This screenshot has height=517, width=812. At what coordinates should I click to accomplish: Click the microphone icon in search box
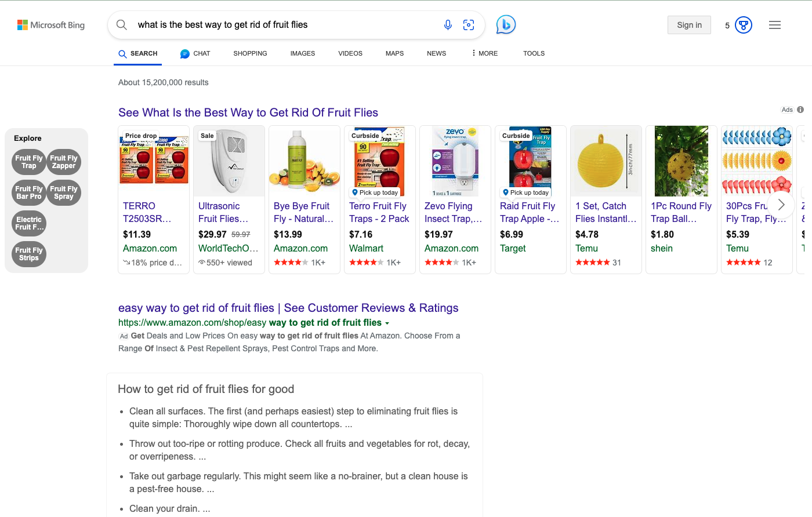448,24
